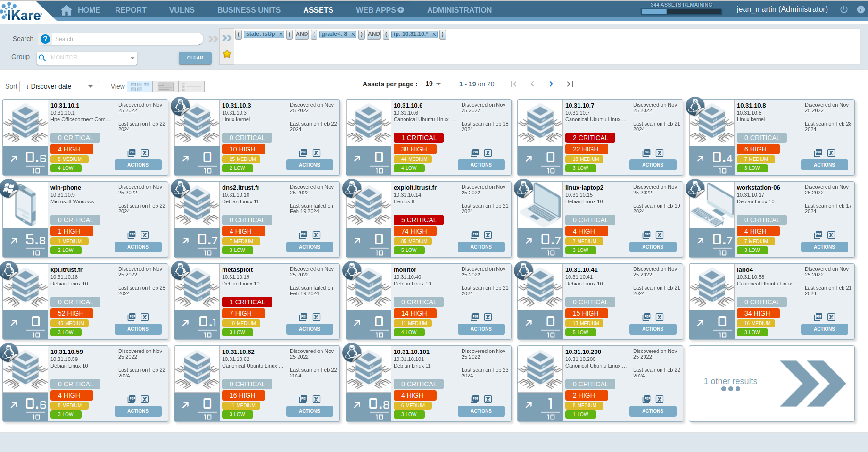Star the current search filter as favorite
The image size is (868, 452).
(227, 54)
